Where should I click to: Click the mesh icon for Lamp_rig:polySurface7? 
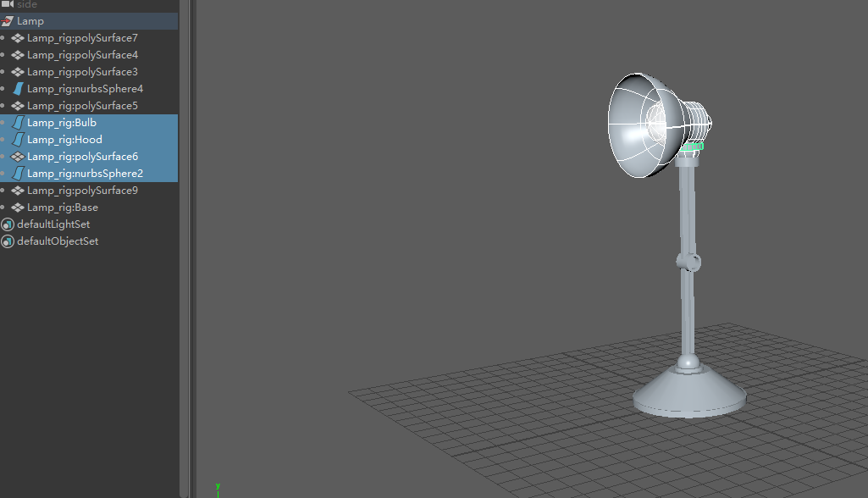18,38
